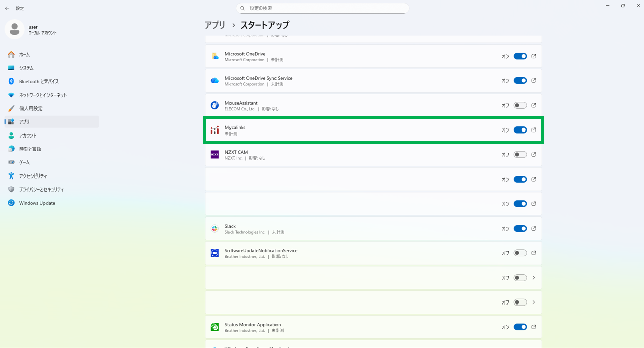Click the Status Monitor Application printer icon
Image resolution: width=644 pixels, height=348 pixels.
pyautogui.click(x=215, y=327)
